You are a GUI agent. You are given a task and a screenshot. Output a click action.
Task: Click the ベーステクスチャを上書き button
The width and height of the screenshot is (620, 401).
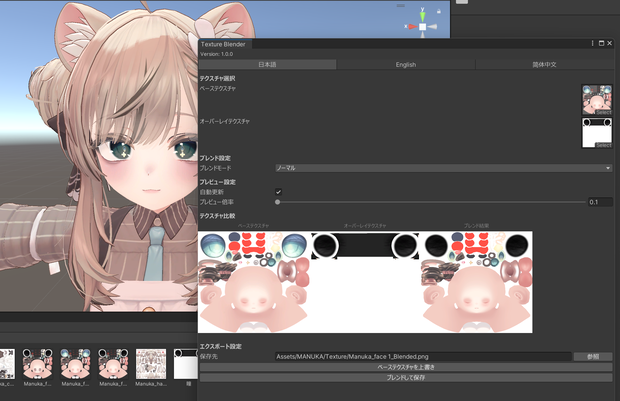[x=406, y=367]
